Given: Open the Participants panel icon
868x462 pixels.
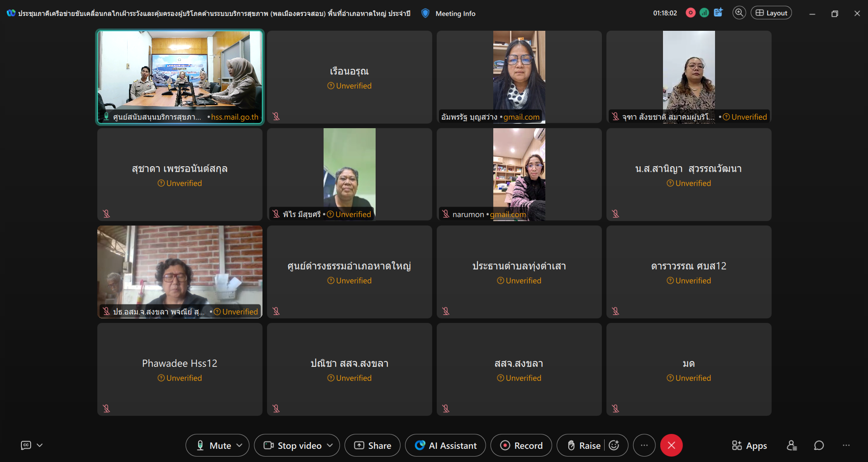Looking at the screenshot, I should (x=792, y=446).
